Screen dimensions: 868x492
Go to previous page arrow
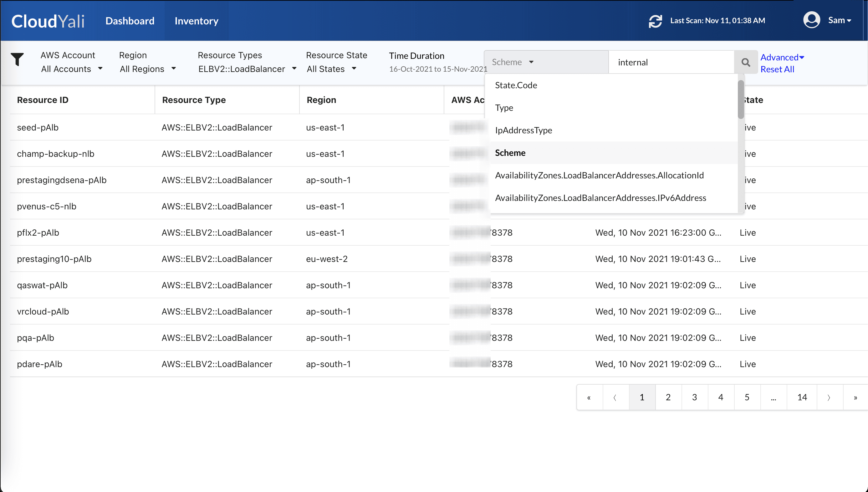click(615, 397)
